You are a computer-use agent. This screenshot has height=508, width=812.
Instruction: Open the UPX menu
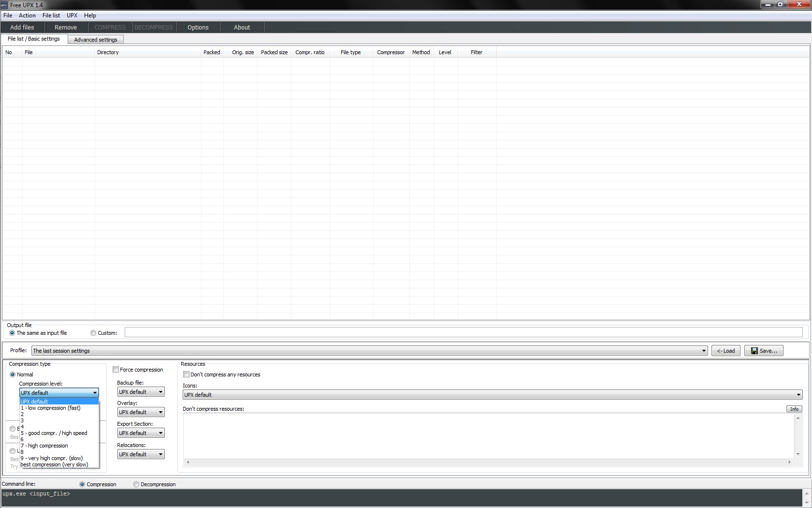point(72,15)
